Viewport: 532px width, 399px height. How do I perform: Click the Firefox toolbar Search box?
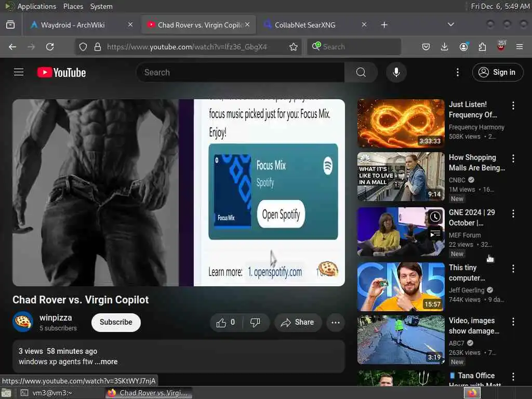354,47
